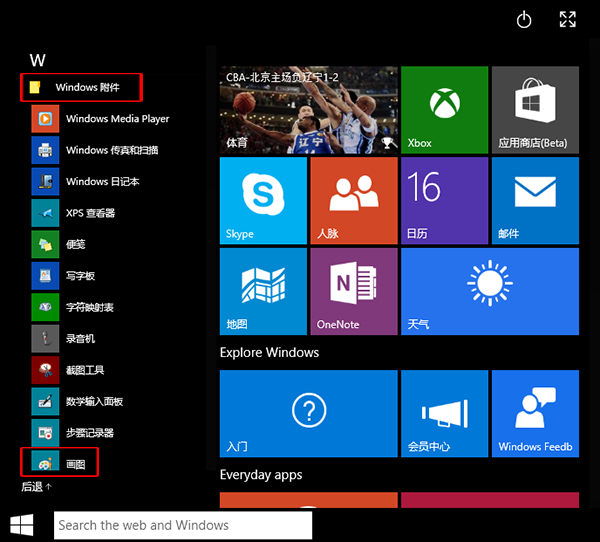Open the Xbox tile
The width and height of the screenshot is (600, 542).
(x=444, y=111)
